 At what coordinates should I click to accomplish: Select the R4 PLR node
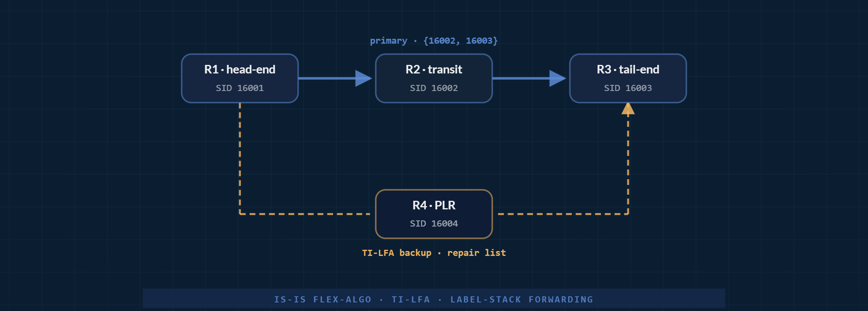434,214
